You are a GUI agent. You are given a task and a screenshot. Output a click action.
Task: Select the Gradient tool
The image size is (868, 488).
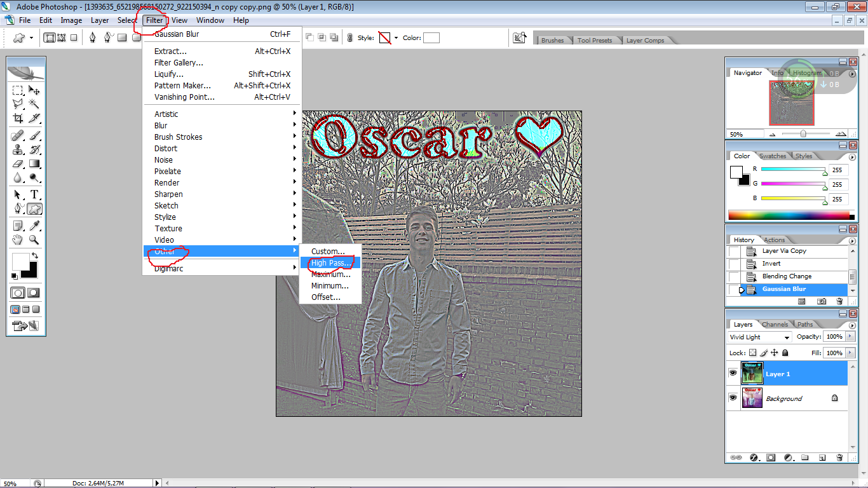click(x=34, y=163)
